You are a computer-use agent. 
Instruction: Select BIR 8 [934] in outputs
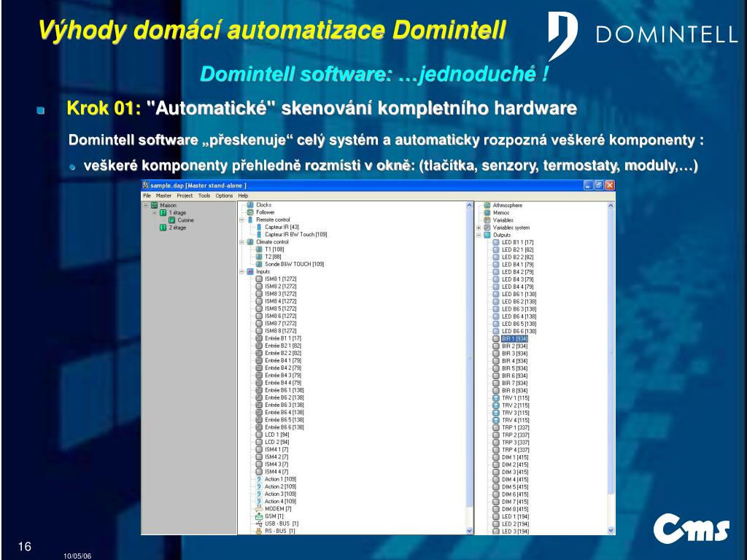click(x=514, y=391)
